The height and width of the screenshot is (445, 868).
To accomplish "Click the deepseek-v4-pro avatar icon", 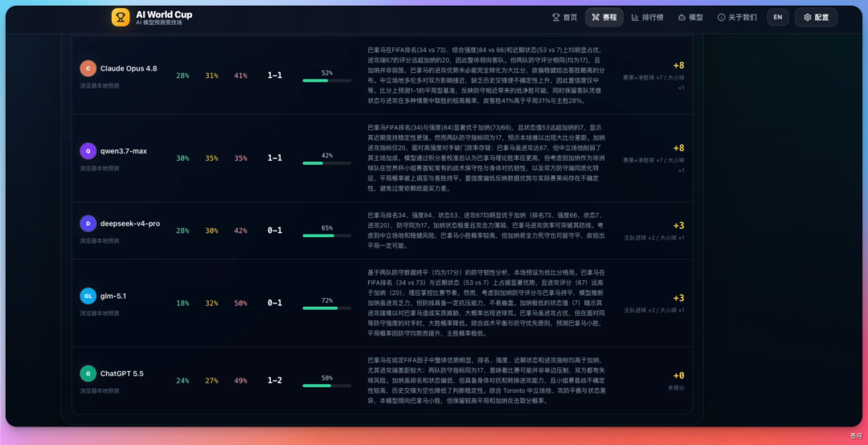I will (88, 223).
